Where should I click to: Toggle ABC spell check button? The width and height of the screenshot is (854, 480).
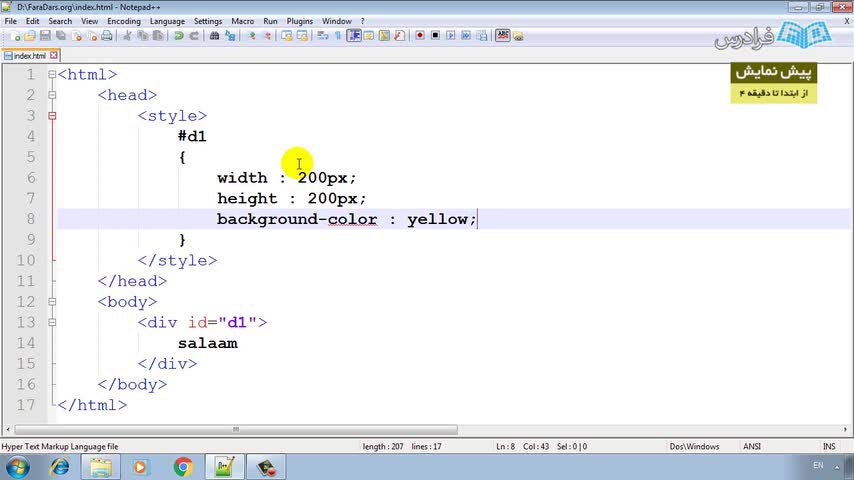pyautogui.click(x=502, y=36)
